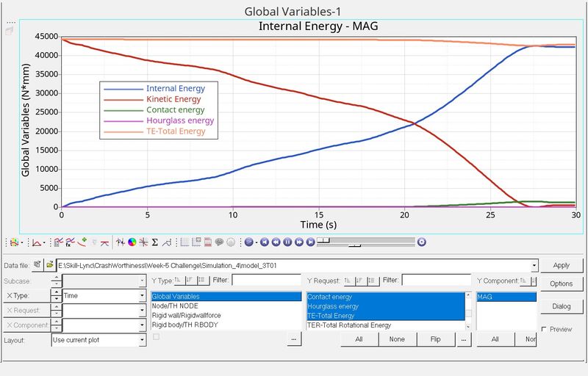Image resolution: width=588 pixels, height=376 pixels.
Task: Click the Dialog button
Action: [x=561, y=306]
